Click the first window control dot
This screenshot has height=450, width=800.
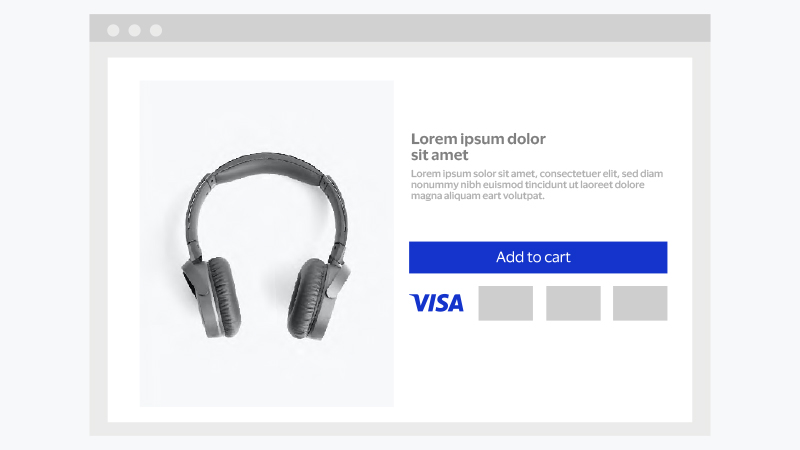113,31
